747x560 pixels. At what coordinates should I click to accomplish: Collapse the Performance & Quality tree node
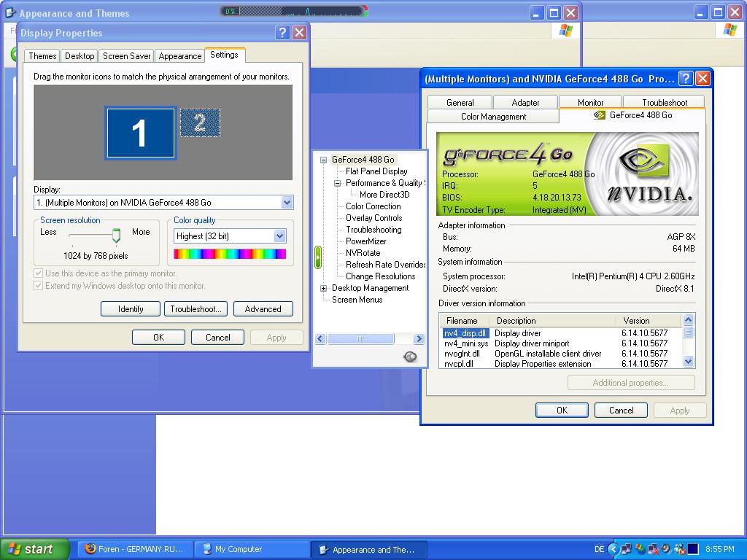pos(337,183)
